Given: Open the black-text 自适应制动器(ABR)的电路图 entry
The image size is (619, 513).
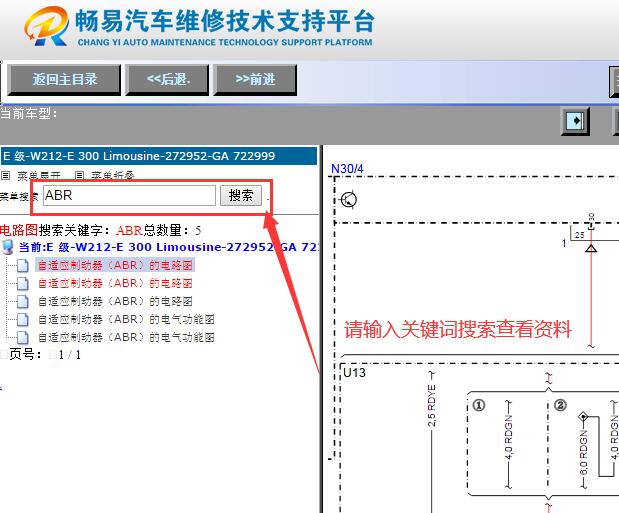Looking at the screenshot, I should click(x=115, y=301).
